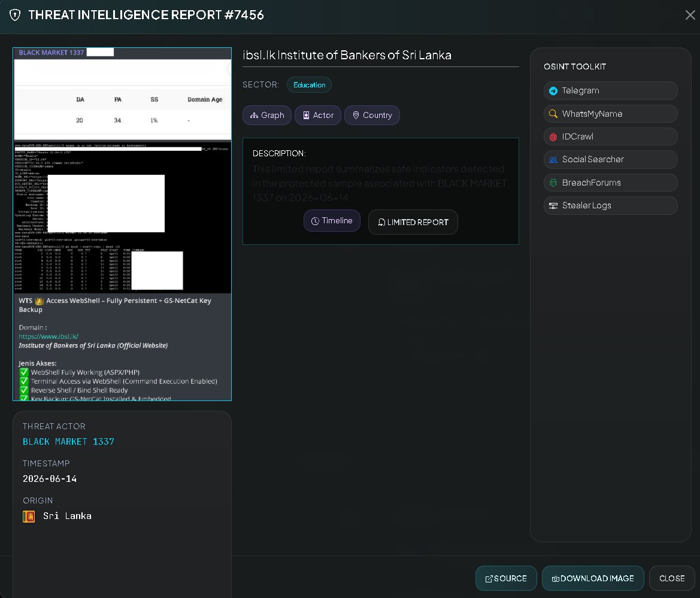Click DOWNLOAD IMAGE button
700x598 pixels.
[x=593, y=578]
